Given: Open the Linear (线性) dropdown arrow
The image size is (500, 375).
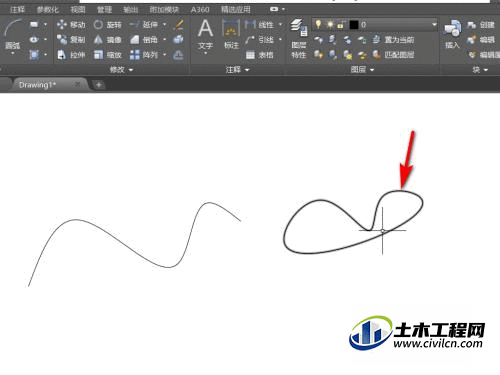Looking at the screenshot, I should tap(280, 25).
